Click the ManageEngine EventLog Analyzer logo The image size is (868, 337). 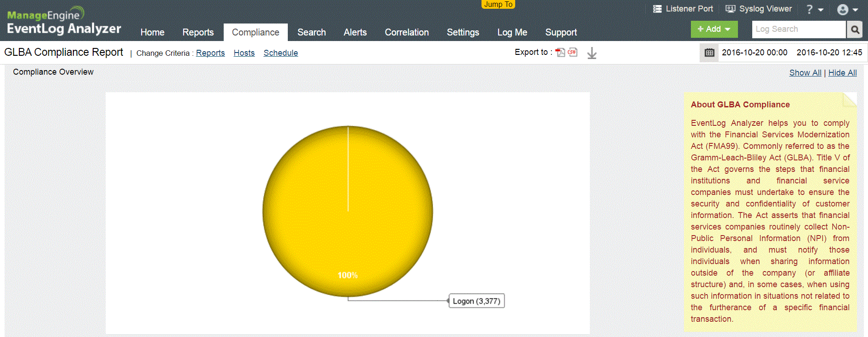pyautogui.click(x=64, y=21)
